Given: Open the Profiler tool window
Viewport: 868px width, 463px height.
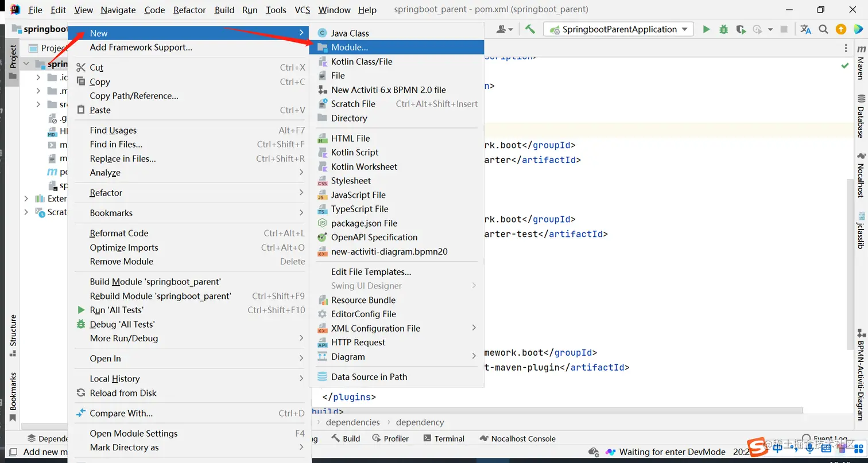Looking at the screenshot, I should [390, 438].
